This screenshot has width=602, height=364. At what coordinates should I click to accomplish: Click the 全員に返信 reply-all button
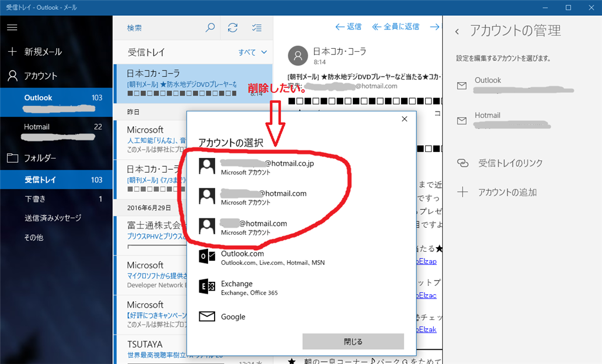point(396,27)
